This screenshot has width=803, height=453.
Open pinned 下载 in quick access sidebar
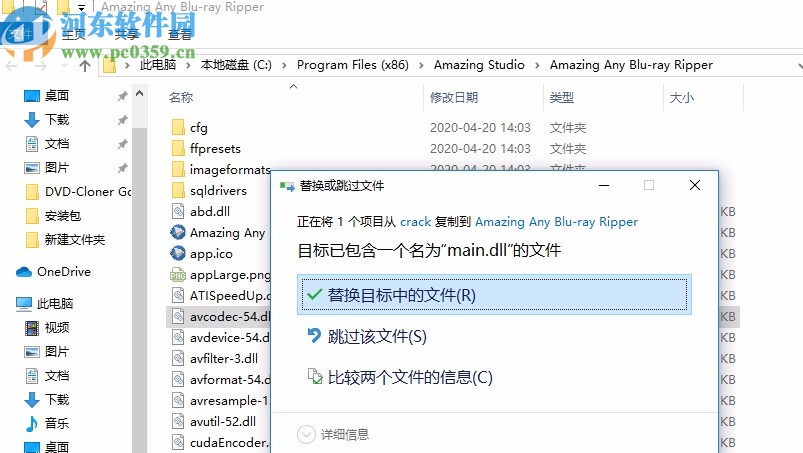(56, 119)
